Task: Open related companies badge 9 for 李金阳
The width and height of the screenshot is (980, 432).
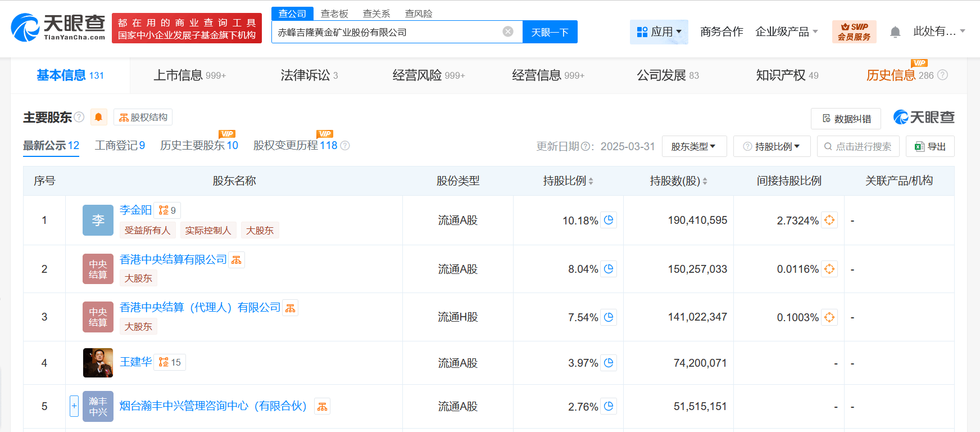Action: pos(167,210)
